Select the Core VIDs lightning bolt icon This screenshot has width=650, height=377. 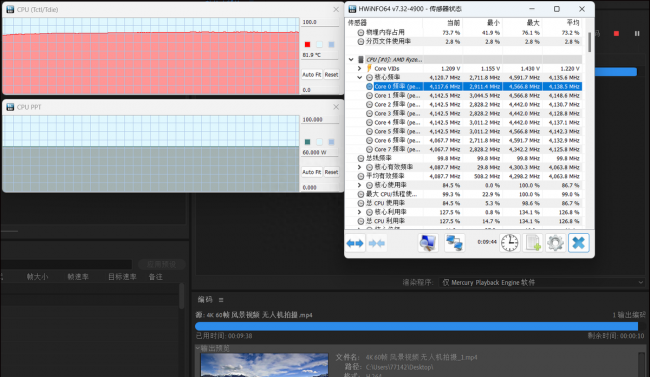tap(369, 68)
